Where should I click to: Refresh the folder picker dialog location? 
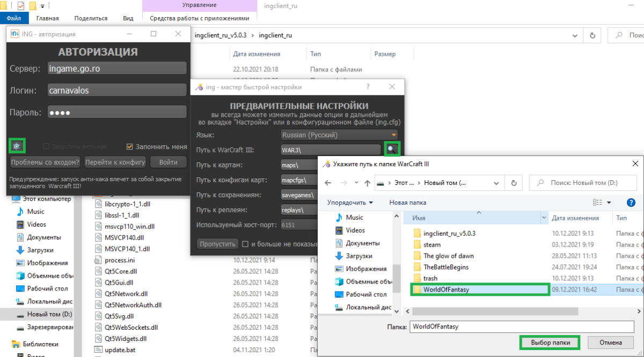point(514,183)
